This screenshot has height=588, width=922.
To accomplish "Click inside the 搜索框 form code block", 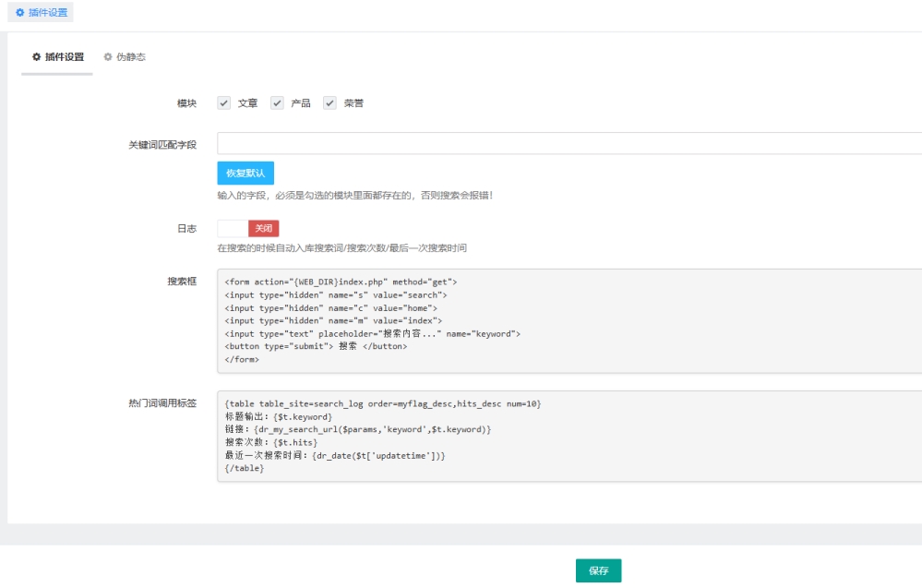I will 569,320.
